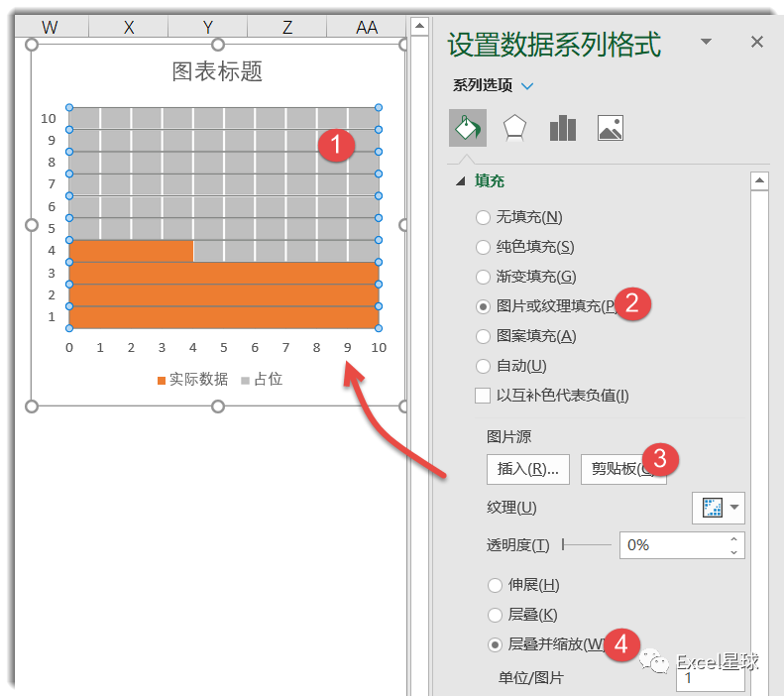The height and width of the screenshot is (696, 784).
Task: Click the worksheet scrollbar up arrow
Action: coord(419,26)
